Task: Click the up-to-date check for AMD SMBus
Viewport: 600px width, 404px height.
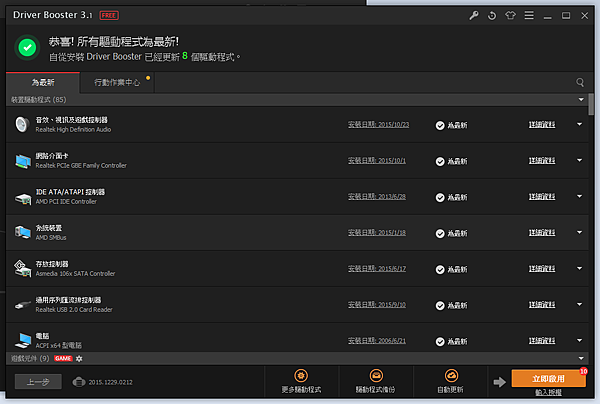Action: [x=440, y=234]
